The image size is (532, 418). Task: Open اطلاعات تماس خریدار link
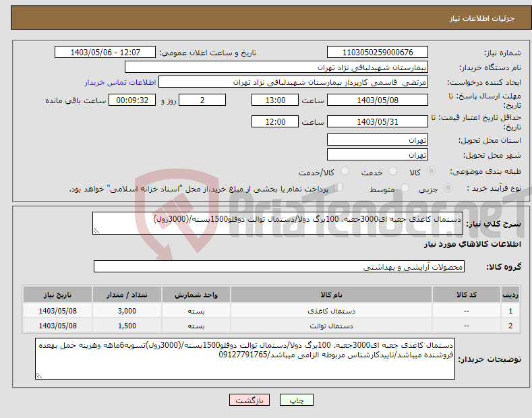(120, 82)
